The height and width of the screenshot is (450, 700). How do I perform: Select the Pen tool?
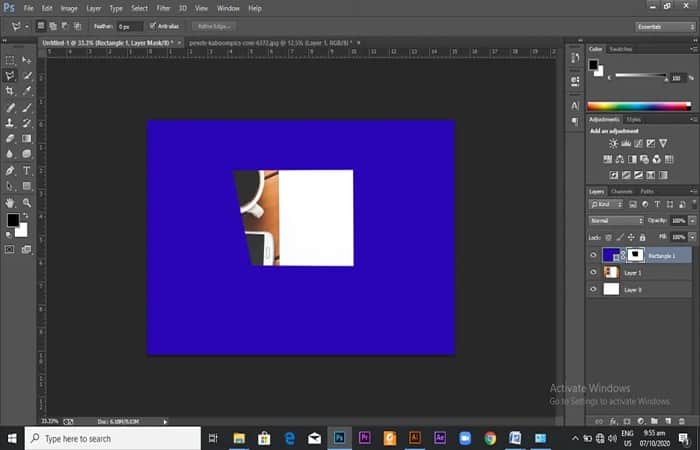(x=10, y=171)
